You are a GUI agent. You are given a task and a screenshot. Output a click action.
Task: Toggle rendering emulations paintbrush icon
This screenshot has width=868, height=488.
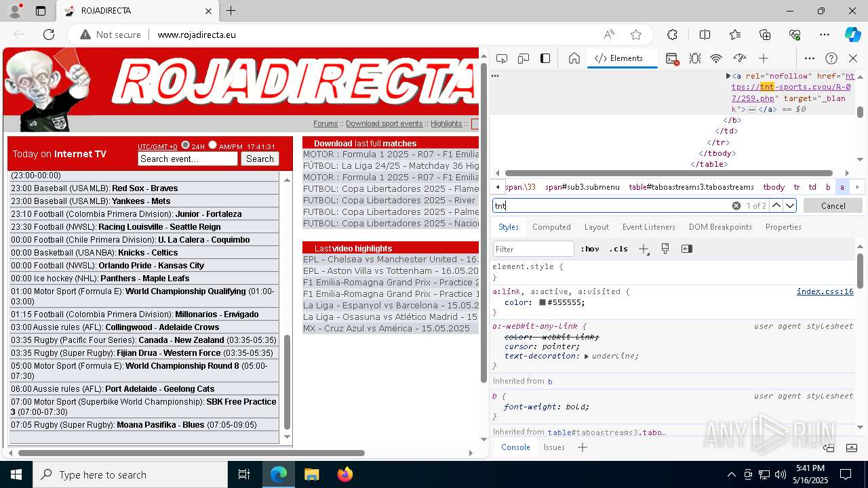tap(665, 249)
